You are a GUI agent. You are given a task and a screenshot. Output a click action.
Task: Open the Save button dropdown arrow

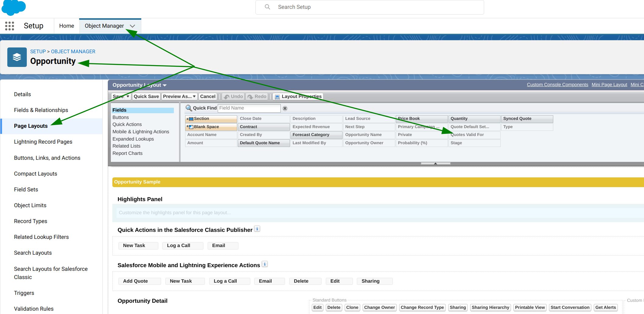pos(128,96)
